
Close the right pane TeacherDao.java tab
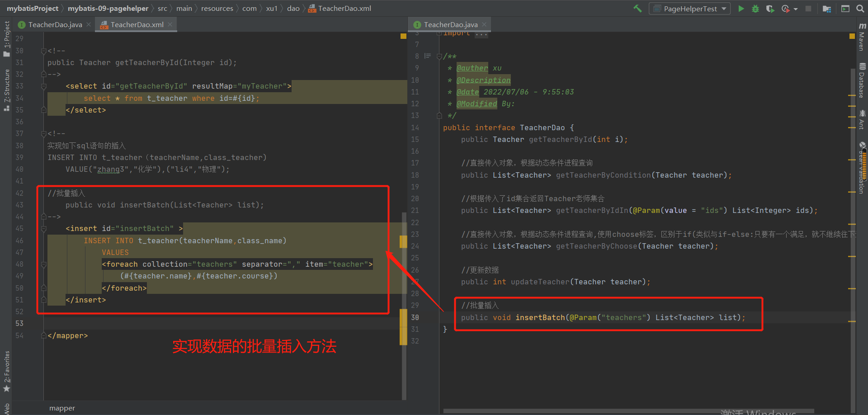click(x=484, y=24)
